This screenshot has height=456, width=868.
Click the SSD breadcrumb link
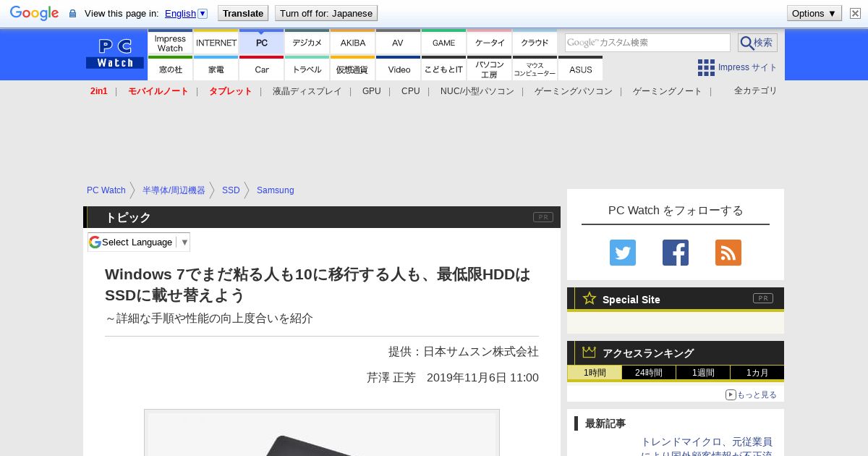point(231,190)
